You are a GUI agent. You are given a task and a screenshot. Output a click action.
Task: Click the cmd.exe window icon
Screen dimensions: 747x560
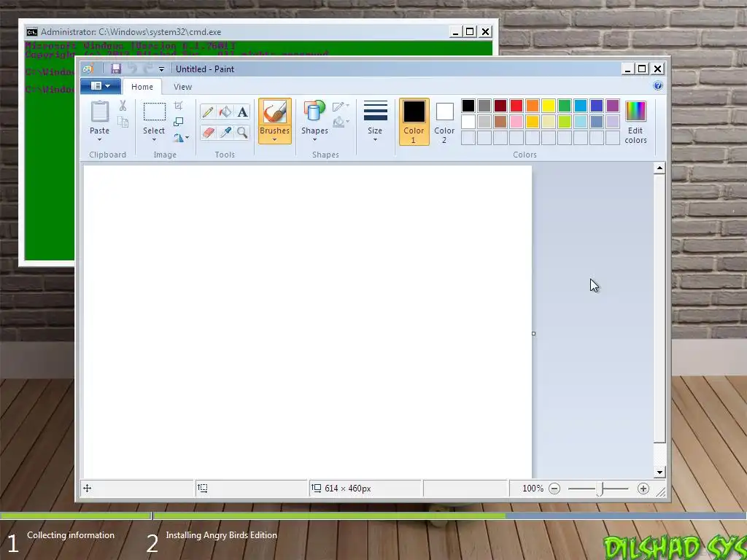pyautogui.click(x=32, y=32)
